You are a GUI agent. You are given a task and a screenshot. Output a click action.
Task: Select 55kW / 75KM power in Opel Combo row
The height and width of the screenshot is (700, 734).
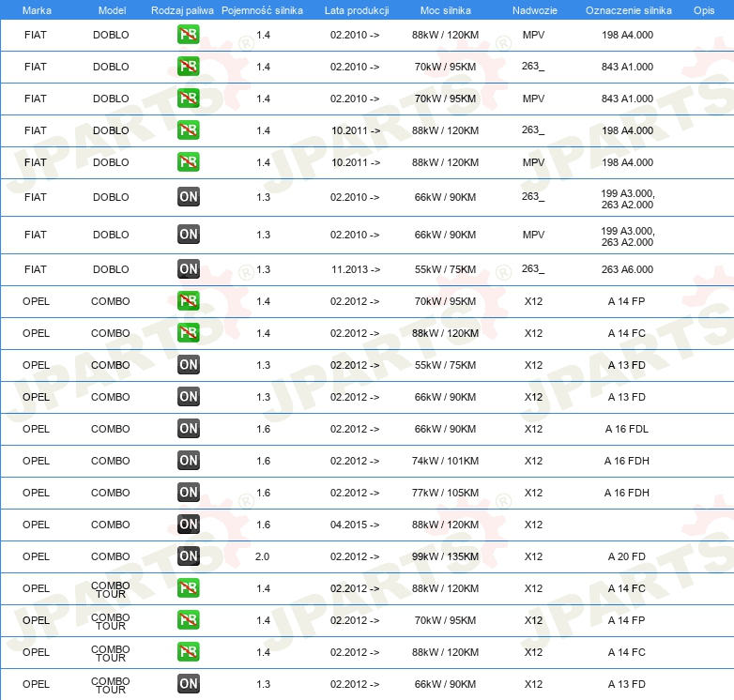click(x=445, y=365)
